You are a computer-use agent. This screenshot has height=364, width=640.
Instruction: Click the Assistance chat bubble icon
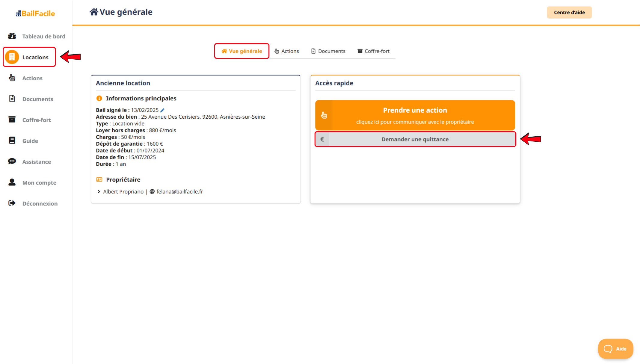click(12, 161)
